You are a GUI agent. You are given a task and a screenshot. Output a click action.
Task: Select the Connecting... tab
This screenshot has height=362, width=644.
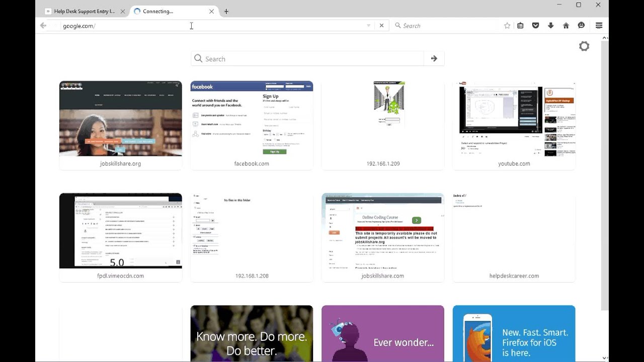pos(174,12)
